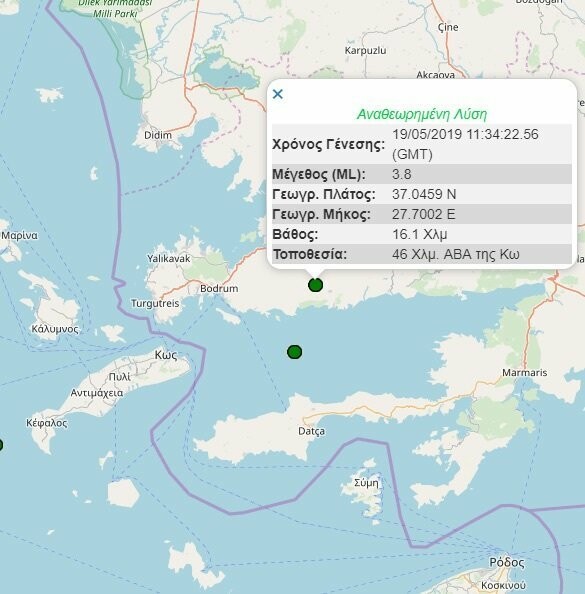The height and width of the screenshot is (594, 585).
Task: Click the Yalıkavak label
Action: 169,259
